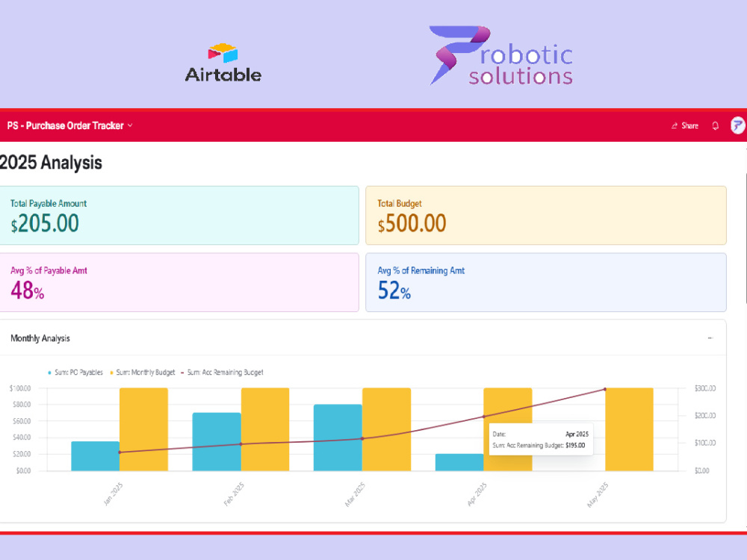Toggle the Sum: Acc Remaining Budget legend
The height and width of the screenshot is (560, 747).
pos(222,373)
